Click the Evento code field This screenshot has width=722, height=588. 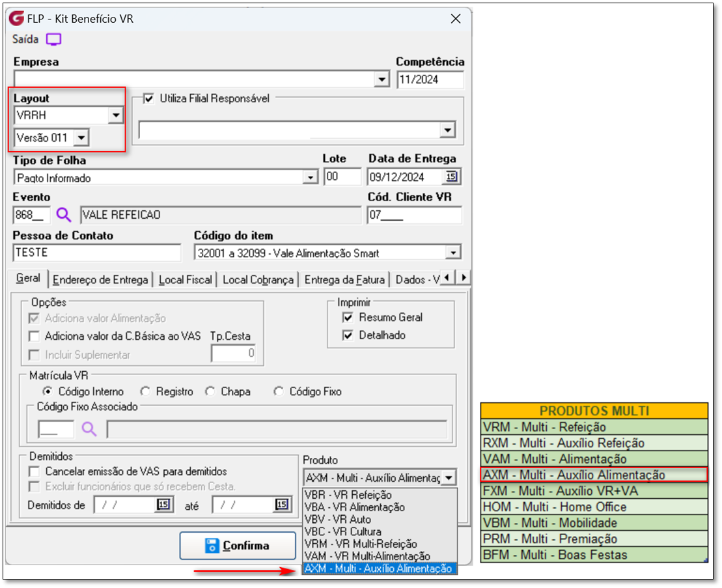tap(32, 215)
